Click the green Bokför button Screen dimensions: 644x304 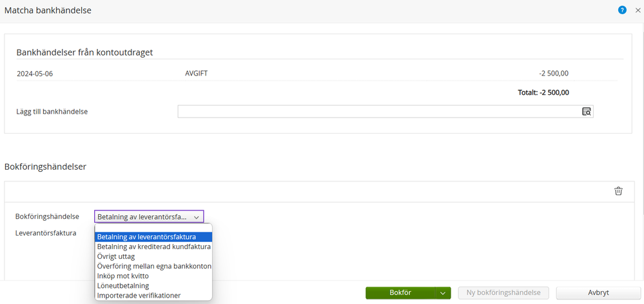[x=400, y=293]
